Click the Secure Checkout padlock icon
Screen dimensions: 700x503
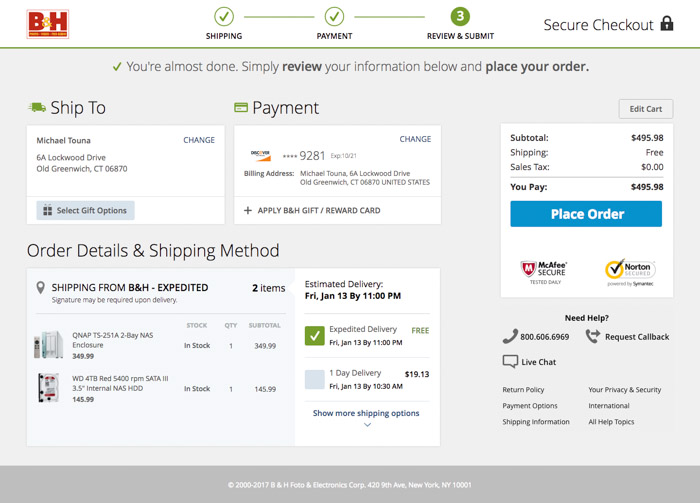pyautogui.click(x=667, y=23)
